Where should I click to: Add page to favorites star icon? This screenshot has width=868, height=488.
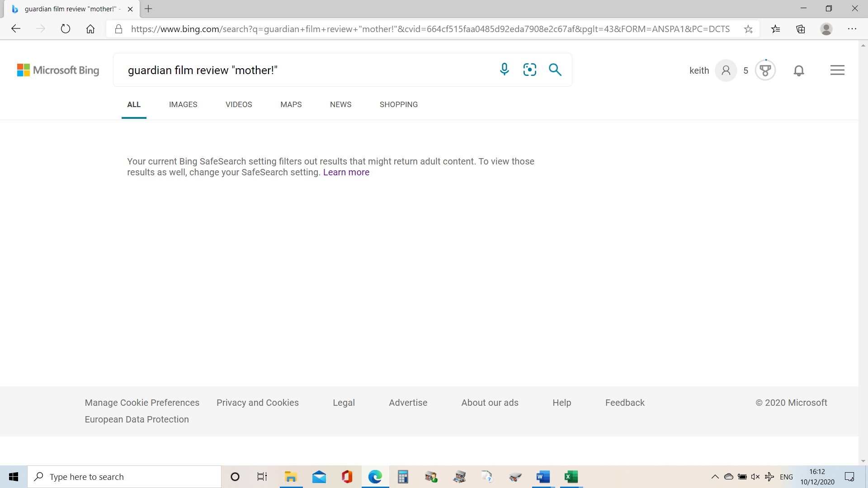point(749,29)
